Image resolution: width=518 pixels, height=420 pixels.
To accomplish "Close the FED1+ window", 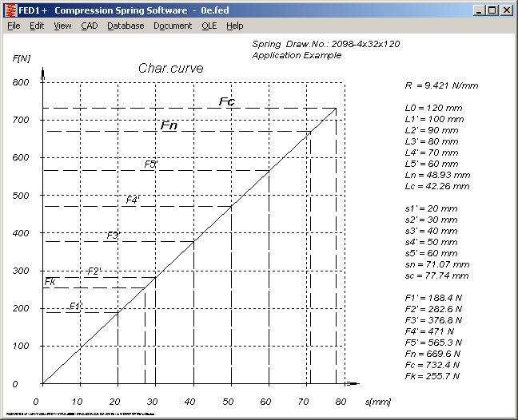I will pyautogui.click(x=507, y=10).
